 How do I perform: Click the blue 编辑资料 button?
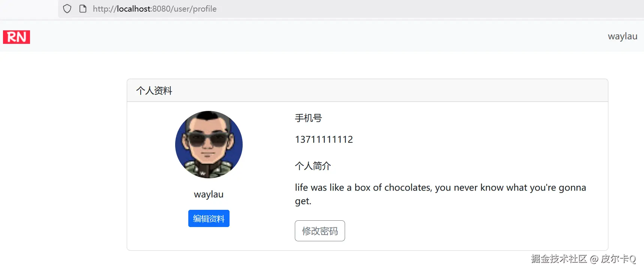[x=209, y=218]
